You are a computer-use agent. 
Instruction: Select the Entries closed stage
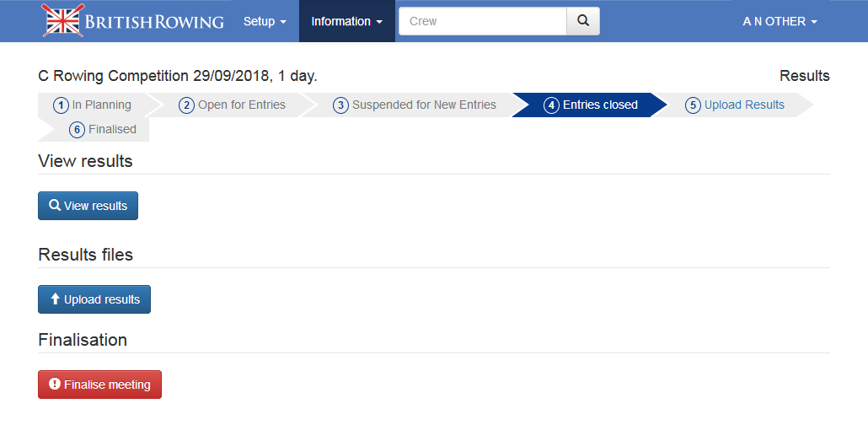(x=600, y=105)
